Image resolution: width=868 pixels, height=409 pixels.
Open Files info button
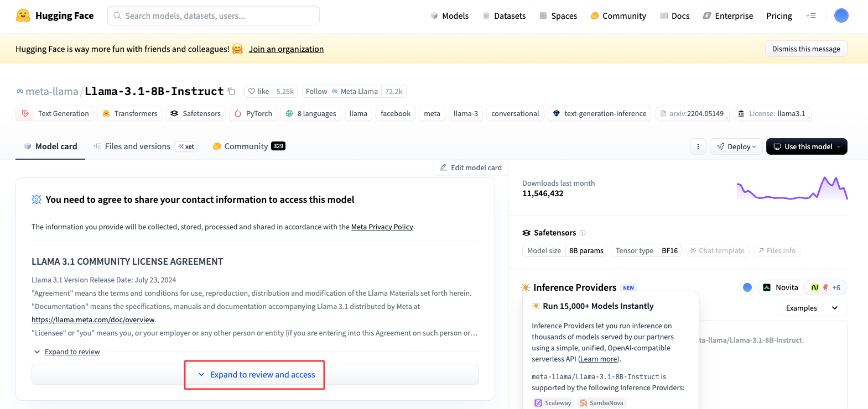pos(777,250)
